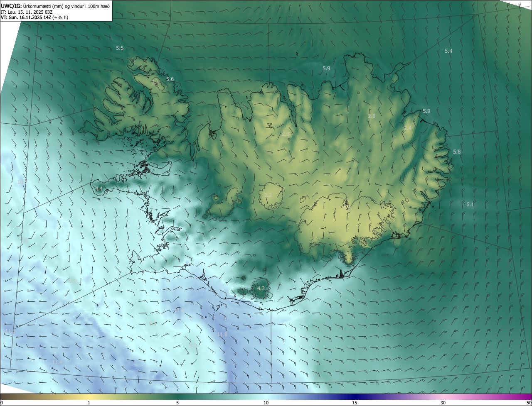The height and width of the screenshot is (406, 532).
Task: Click the color scale tick labeled 0
Action: pos(1,403)
